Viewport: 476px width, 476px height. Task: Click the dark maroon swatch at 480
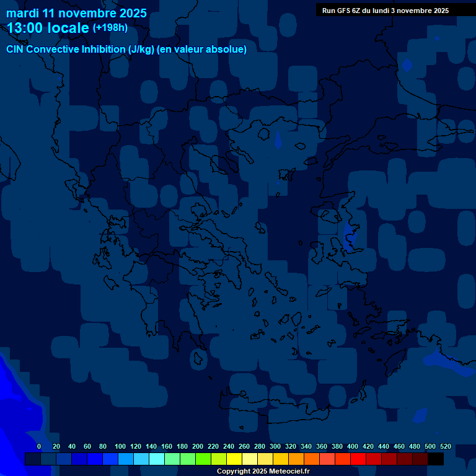pyautogui.click(x=420, y=459)
